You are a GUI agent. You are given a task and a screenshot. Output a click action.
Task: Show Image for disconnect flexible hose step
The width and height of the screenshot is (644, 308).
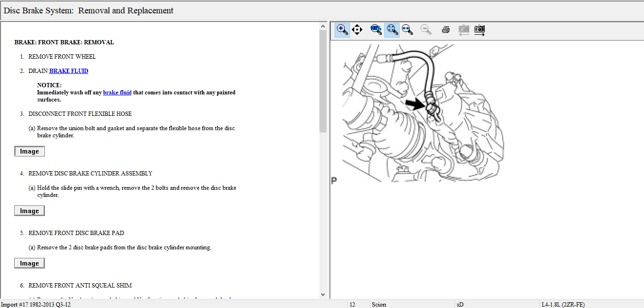[30, 152]
